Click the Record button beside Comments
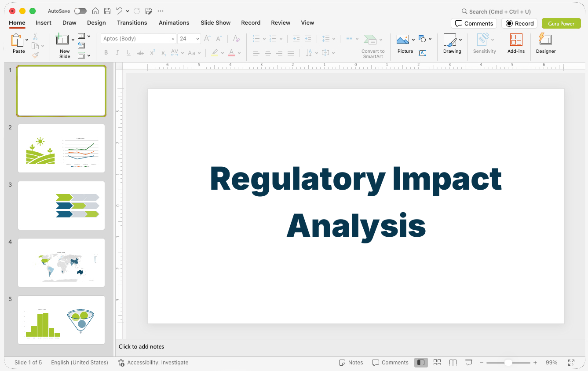Screen dimensions: 588x371 [x=519, y=23]
